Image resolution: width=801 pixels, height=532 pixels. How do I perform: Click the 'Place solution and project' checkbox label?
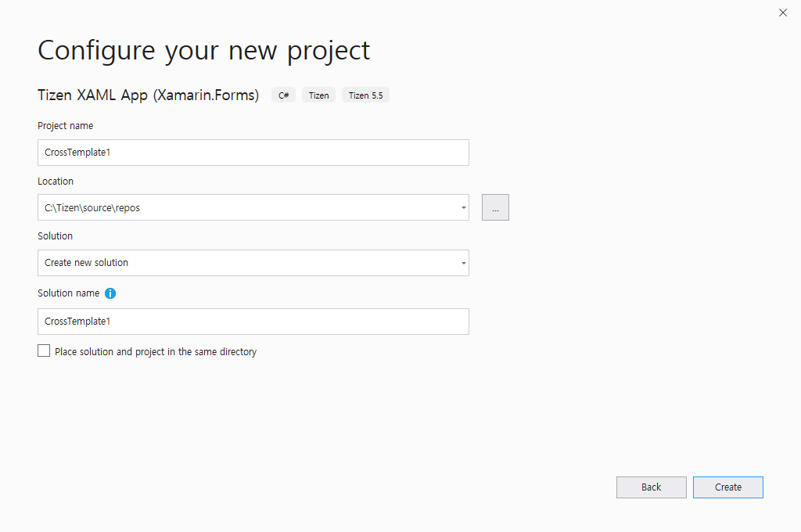coord(155,352)
